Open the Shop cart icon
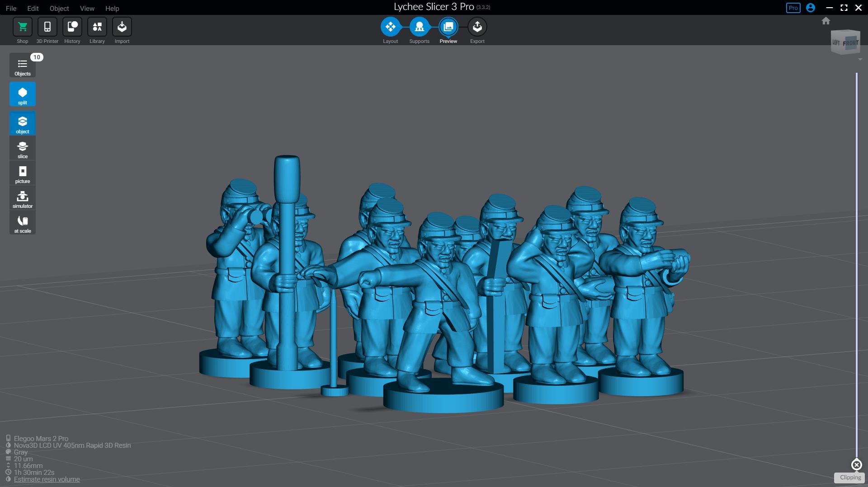The width and height of the screenshot is (868, 487). click(22, 27)
